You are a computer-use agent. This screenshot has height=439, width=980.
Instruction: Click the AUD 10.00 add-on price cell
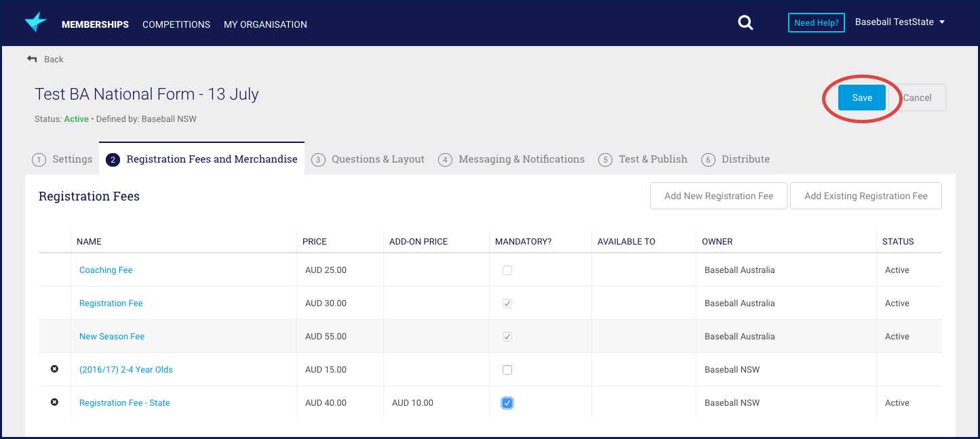coord(412,402)
